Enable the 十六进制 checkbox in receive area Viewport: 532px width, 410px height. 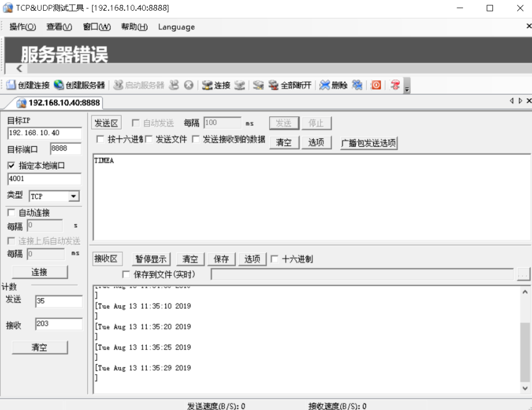(x=274, y=258)
